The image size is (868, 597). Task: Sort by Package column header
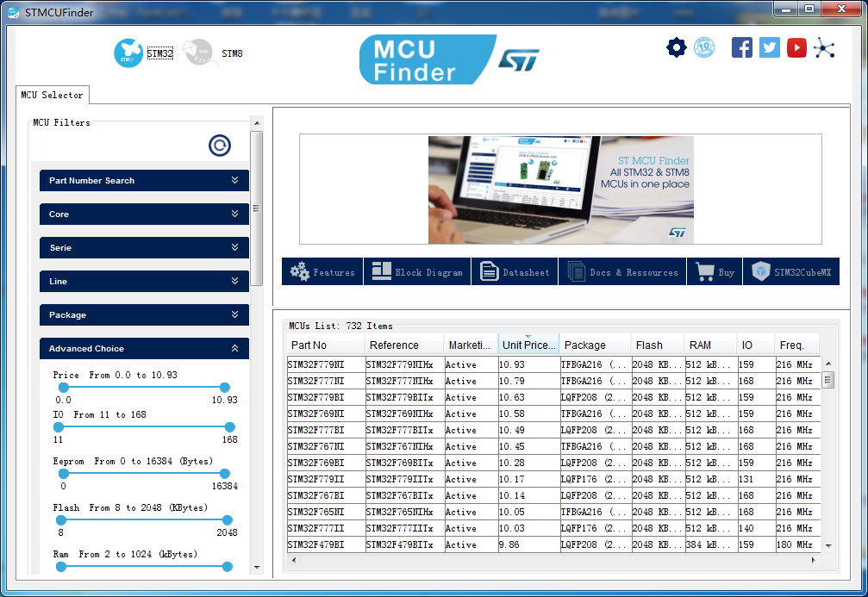596,345
